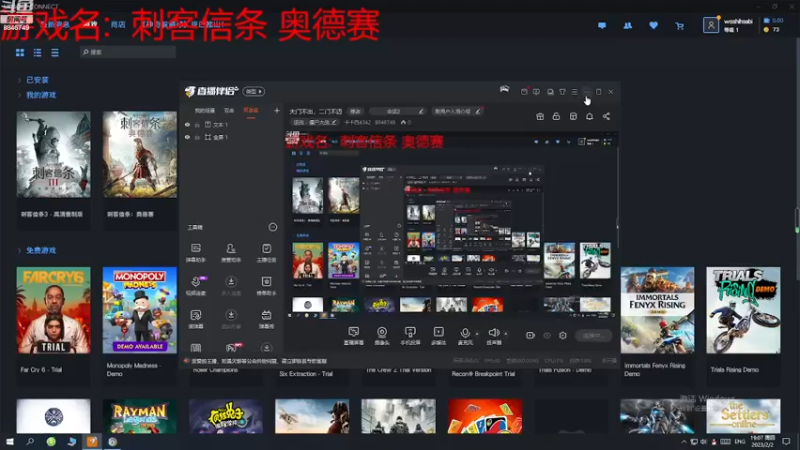The width and height of the screenshot is (800, 450).
Task: Open the Immortals Fenyx Rising Demo thumbnail
Action: point(658,310)
